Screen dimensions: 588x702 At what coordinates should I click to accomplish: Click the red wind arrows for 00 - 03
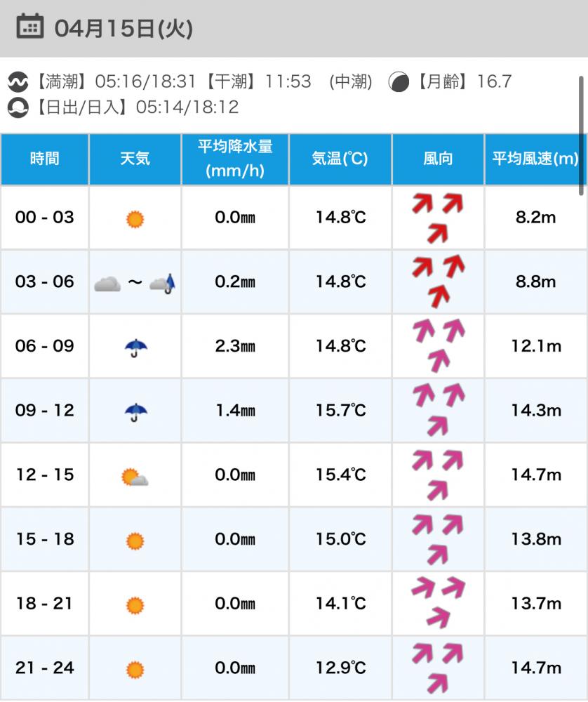click(x=438, y=217)
